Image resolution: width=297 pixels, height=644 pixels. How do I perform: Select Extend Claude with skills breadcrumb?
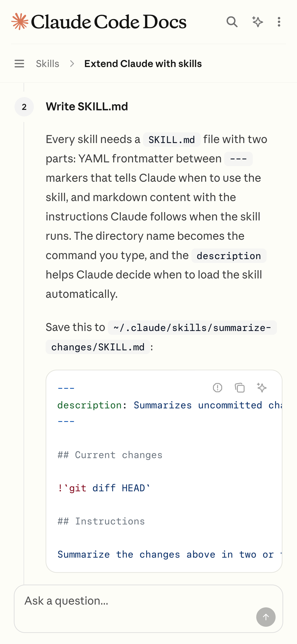click(143, 64)
